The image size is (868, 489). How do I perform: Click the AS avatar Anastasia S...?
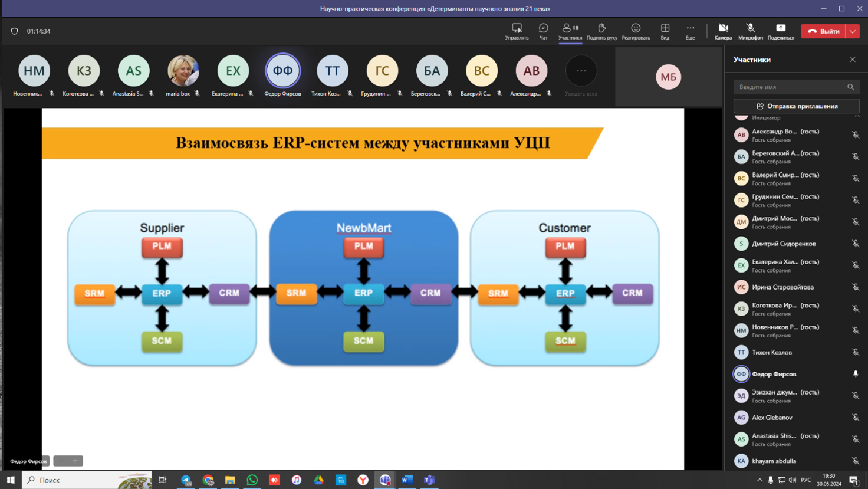click(x=133, y=71)
